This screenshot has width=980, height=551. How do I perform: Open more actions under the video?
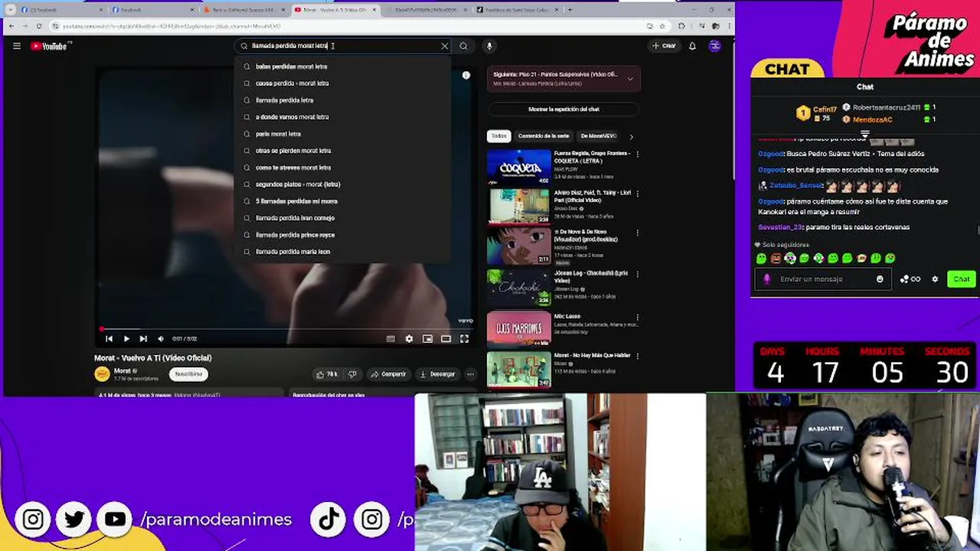point(471,374)
